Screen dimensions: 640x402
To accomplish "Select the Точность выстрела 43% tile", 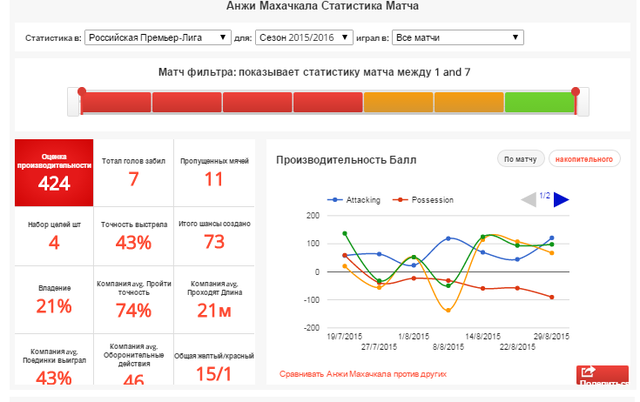I will coord(133,236).
